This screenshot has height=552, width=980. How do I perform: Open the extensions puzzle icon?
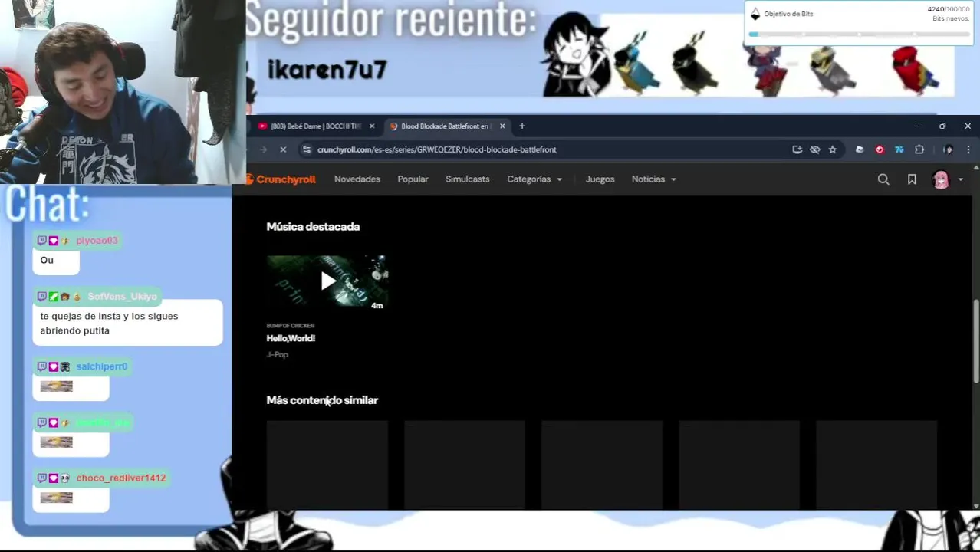(919, 149)
